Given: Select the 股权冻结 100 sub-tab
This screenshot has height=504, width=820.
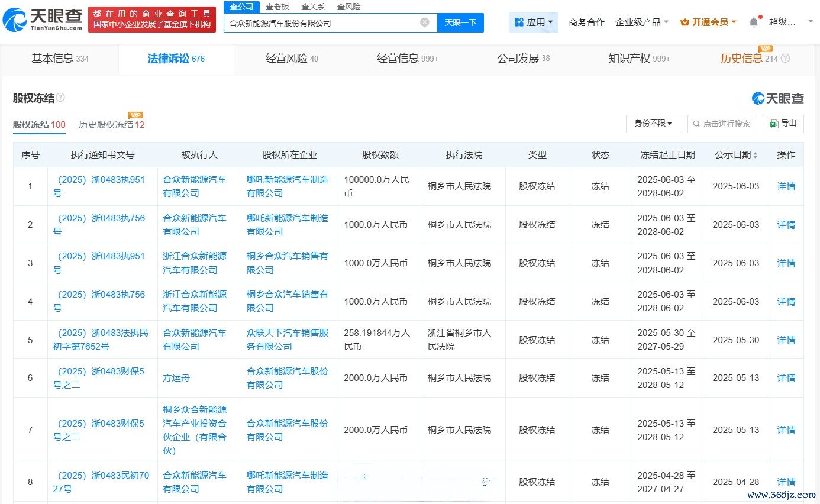Looking at the screenshot, I should (39, 124).
